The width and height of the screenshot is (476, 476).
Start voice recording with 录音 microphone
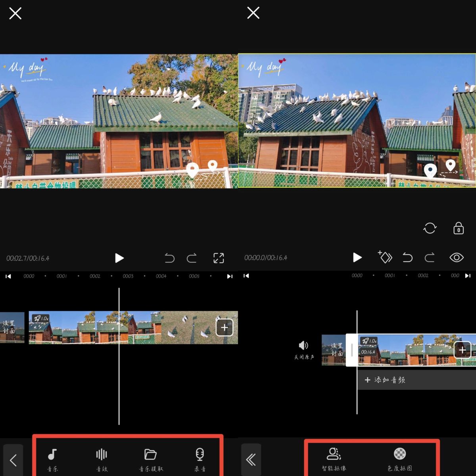tap(200, 459)
